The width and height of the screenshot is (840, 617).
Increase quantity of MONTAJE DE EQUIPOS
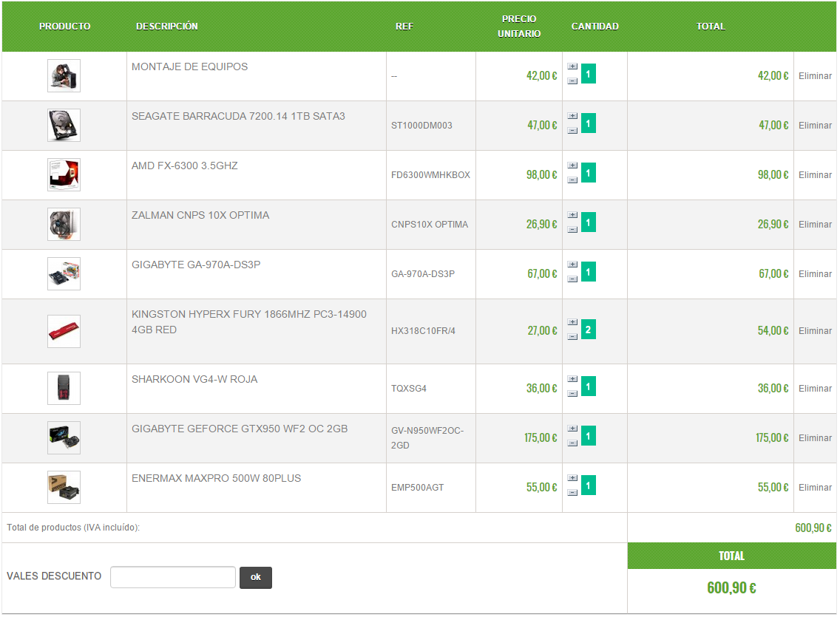coord(572,67)
